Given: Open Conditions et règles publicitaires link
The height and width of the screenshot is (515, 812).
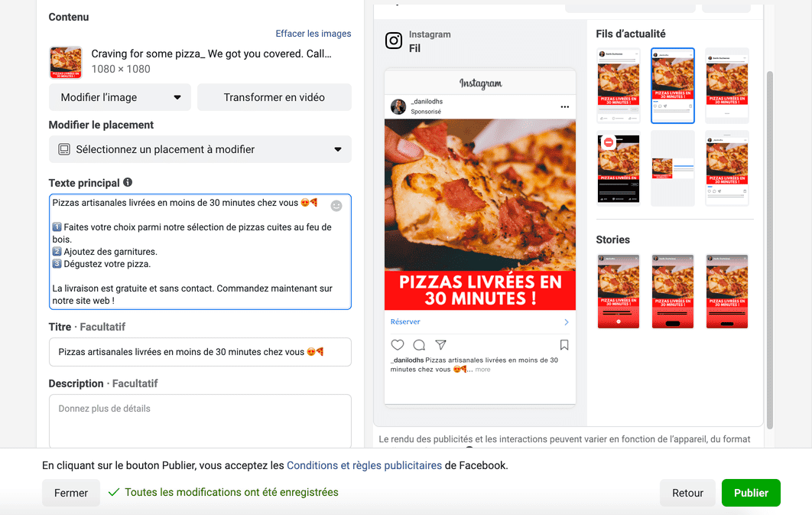Looking at the screenshot, I should point(364,465).
